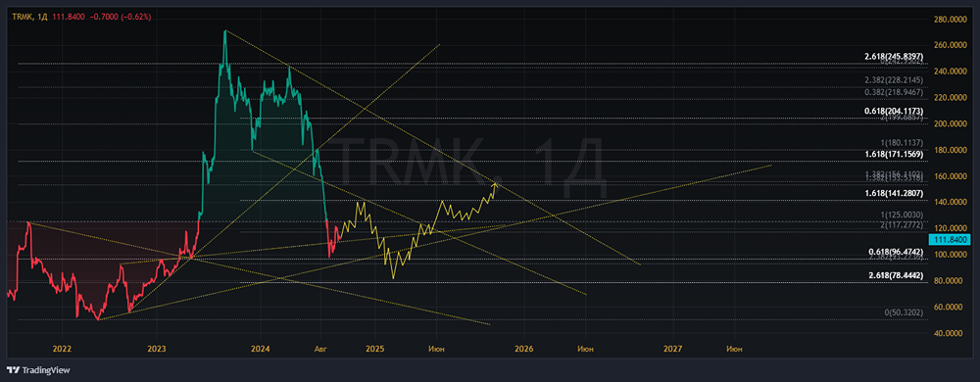Viewport: 980px width, 382px height.
Task: Select the 1.618(171.1569) Fibonacci level label
Action: (894, 154)
